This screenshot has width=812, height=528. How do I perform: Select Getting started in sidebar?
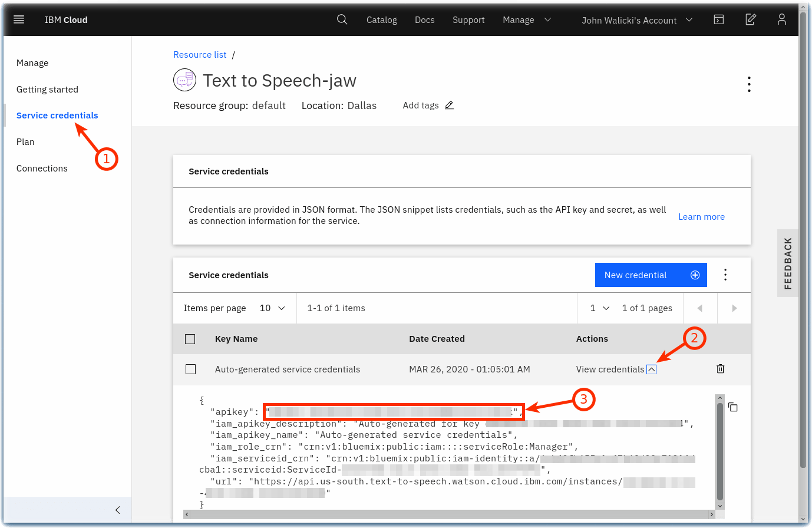(47, 90)
